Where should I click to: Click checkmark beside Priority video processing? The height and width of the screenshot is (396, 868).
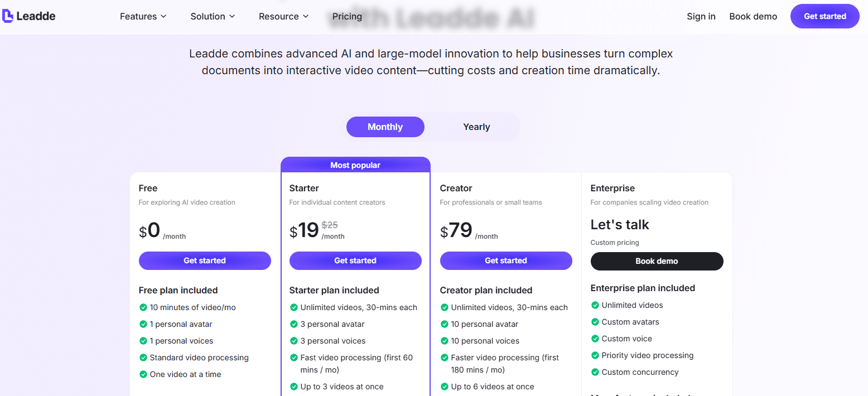tap(595, 355)
